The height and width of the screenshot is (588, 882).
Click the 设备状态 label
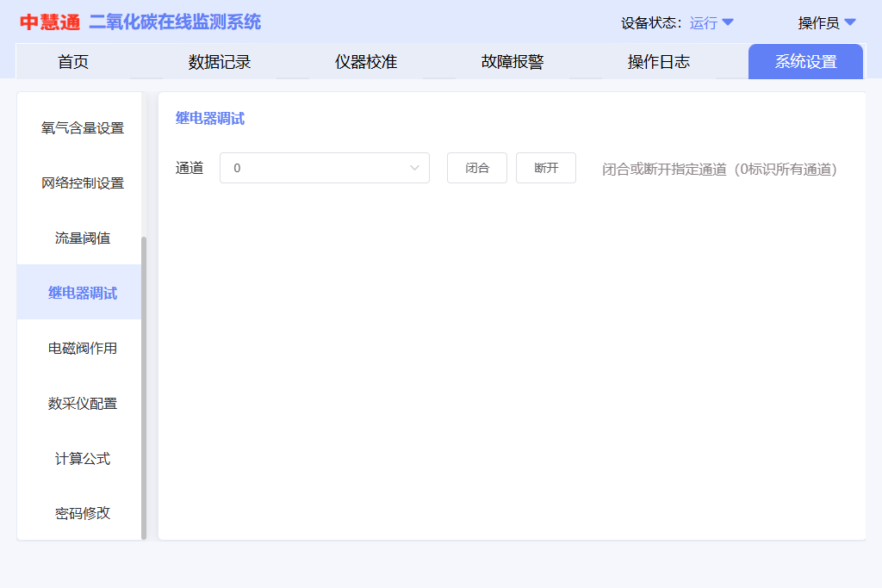pyautogui.click(x=651, y=23)
